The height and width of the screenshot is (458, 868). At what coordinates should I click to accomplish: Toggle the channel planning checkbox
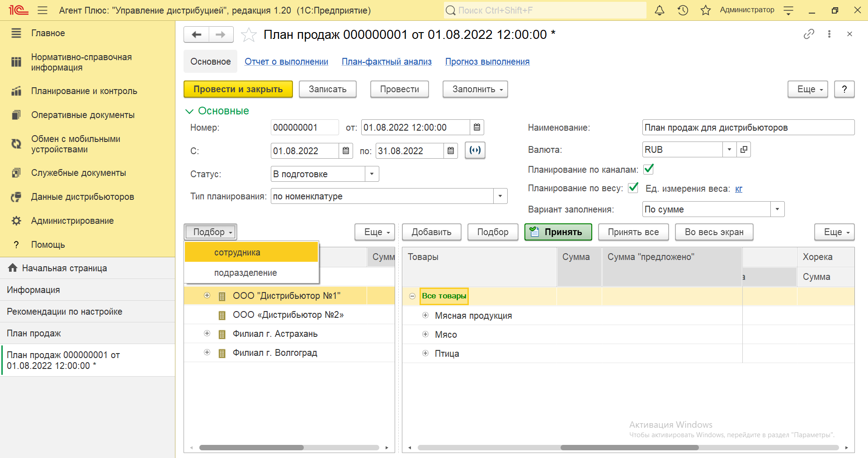(x=649, y=170)
